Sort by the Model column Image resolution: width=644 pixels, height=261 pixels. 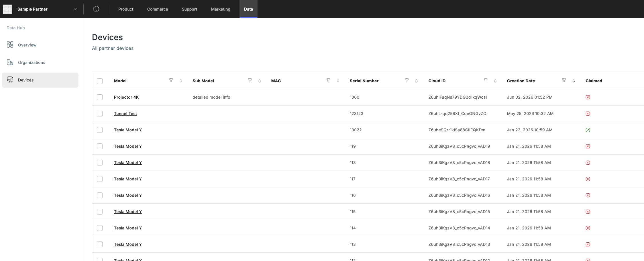click(x=181, y=81)
